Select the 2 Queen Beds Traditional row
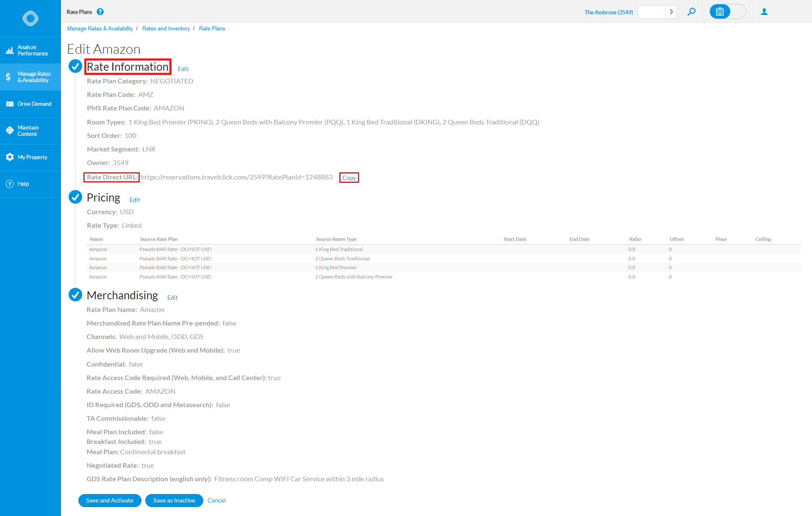 point(444,259)
